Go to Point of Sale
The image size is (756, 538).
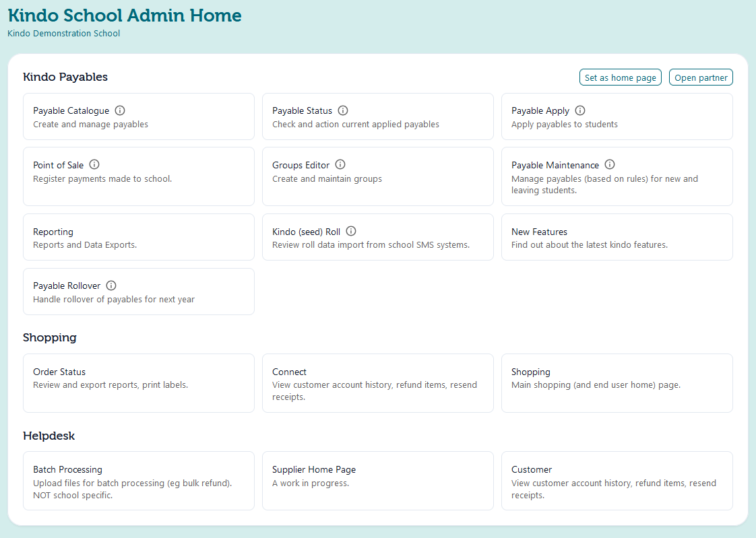(139, 176)
